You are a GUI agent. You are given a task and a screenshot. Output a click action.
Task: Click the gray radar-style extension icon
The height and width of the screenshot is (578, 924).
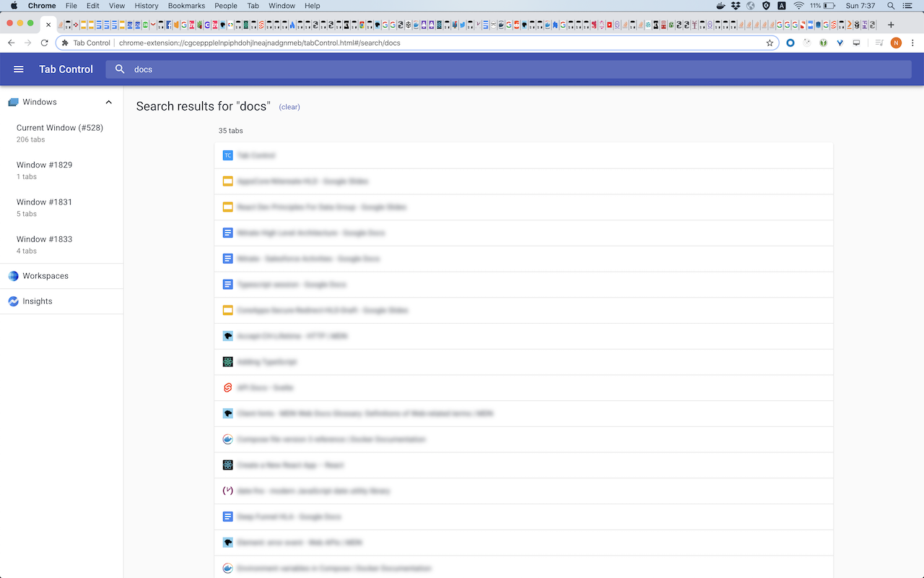(807, 43)
